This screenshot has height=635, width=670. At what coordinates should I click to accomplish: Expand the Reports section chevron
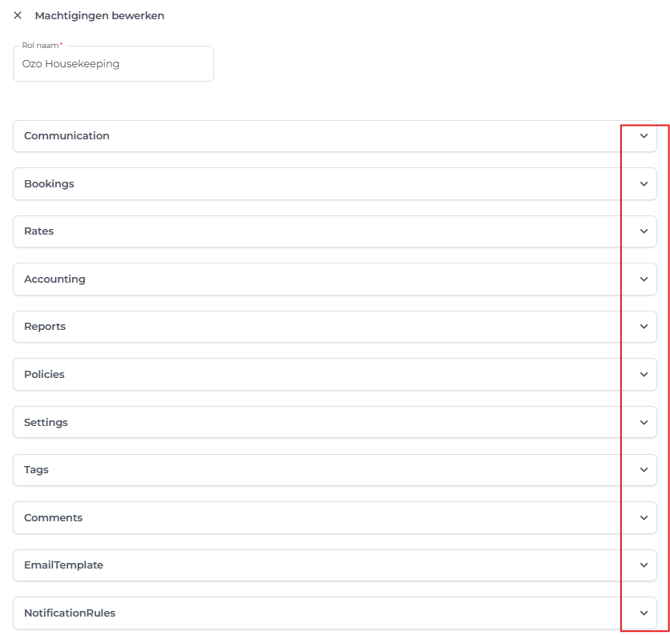(643, 327)
